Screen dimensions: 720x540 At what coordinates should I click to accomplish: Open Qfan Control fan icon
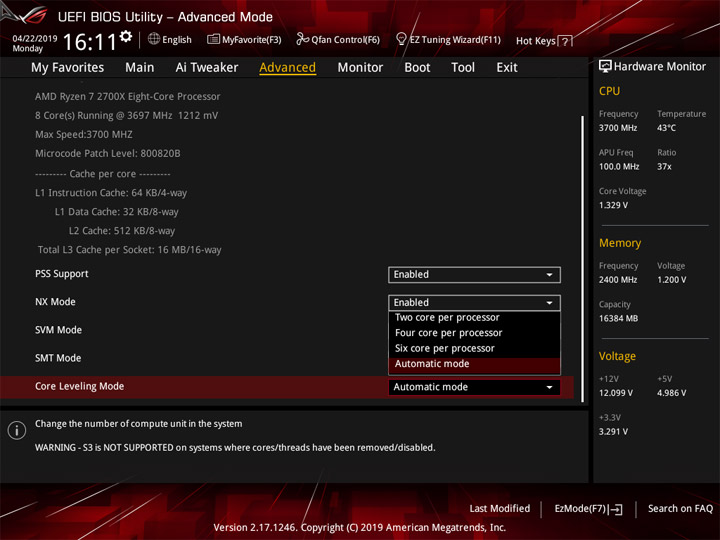(x=302, y=39)
